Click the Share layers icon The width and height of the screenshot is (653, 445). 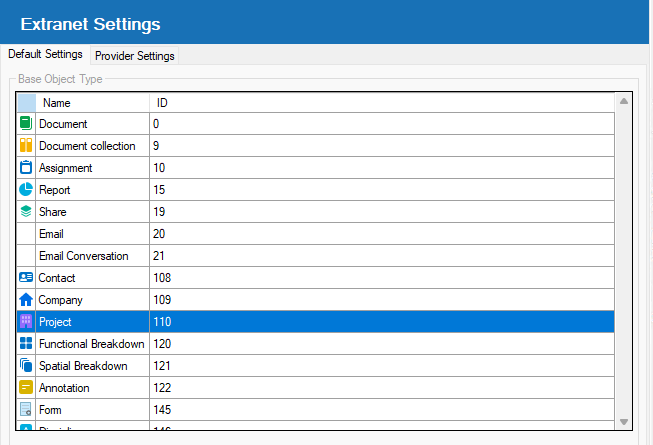click(x=26, y=212)
